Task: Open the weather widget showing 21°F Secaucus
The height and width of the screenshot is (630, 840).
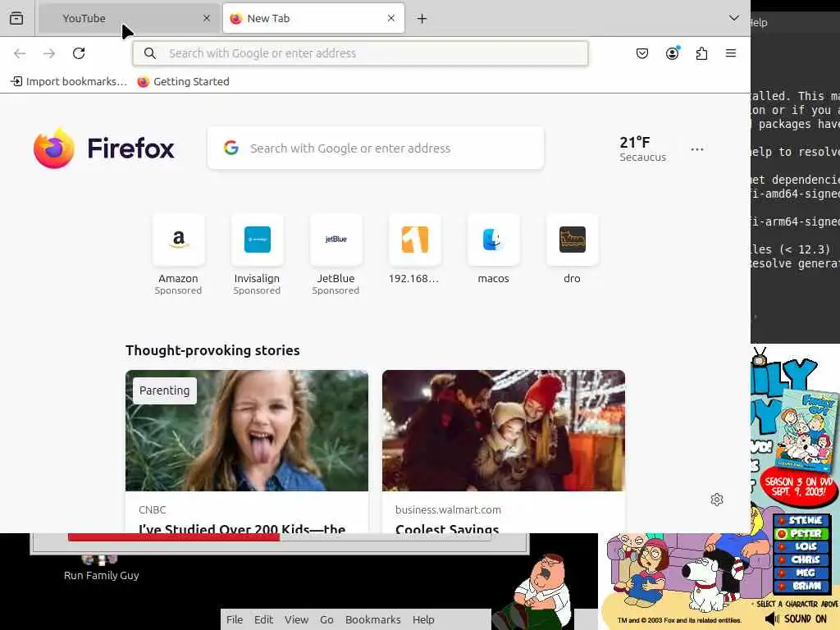Action: pos(643,148)
